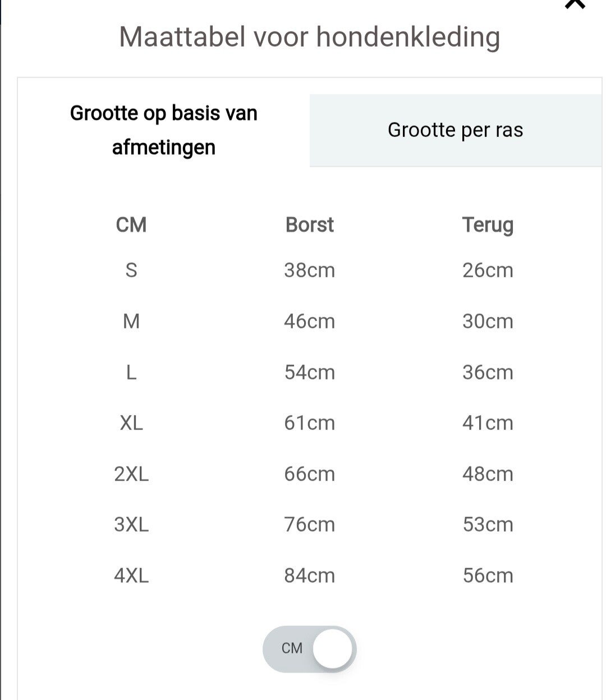Select the M size row label
The height and width of the screenshot is (700, 606).
[131, 322]
